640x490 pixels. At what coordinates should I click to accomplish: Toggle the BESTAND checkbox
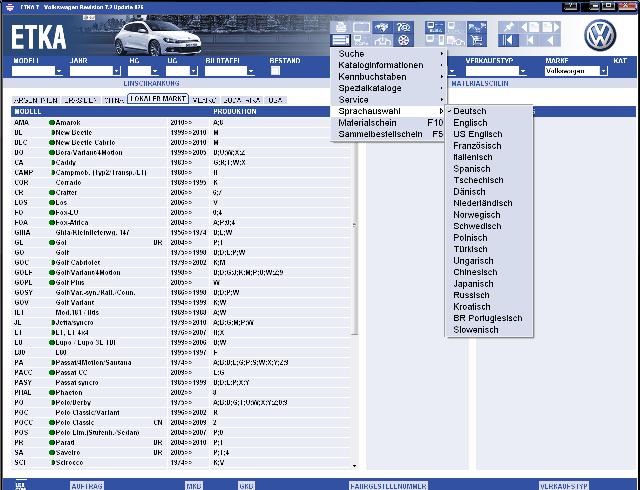click(x=276, y=71)
